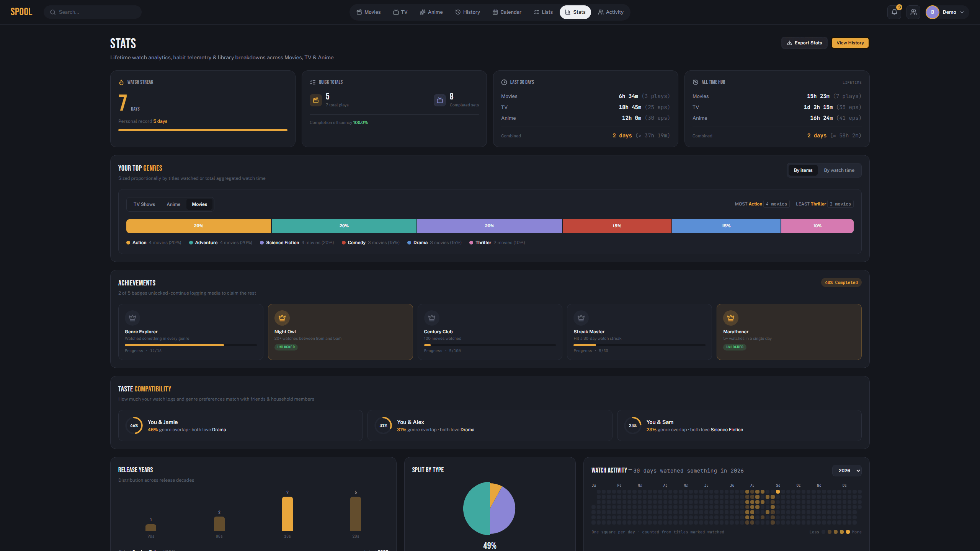980x551 pixels.
Task: Select the Movies genre filter
Action: click(x=199, y=204)
